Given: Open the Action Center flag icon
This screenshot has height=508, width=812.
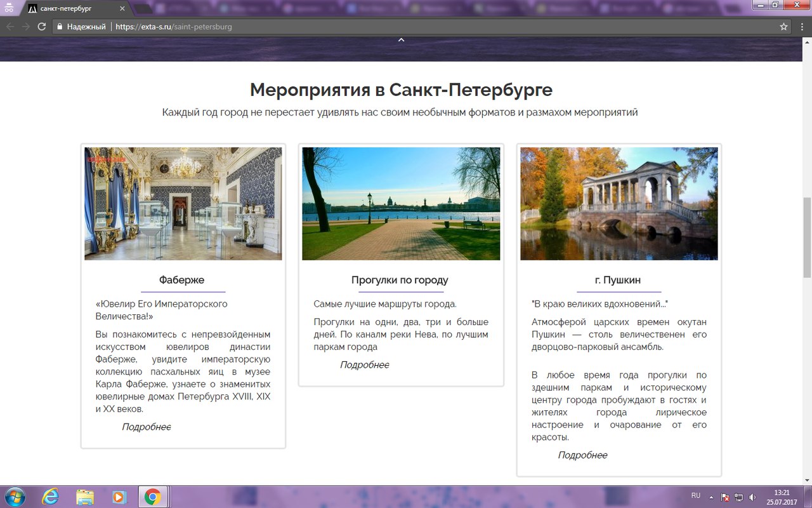Looking at the screenshot, I should [726, 497].
